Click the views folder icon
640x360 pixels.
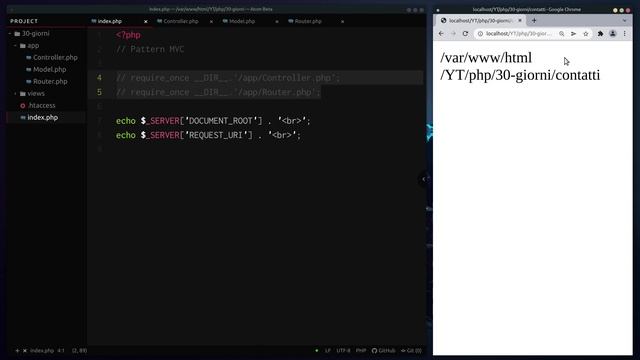23,93
